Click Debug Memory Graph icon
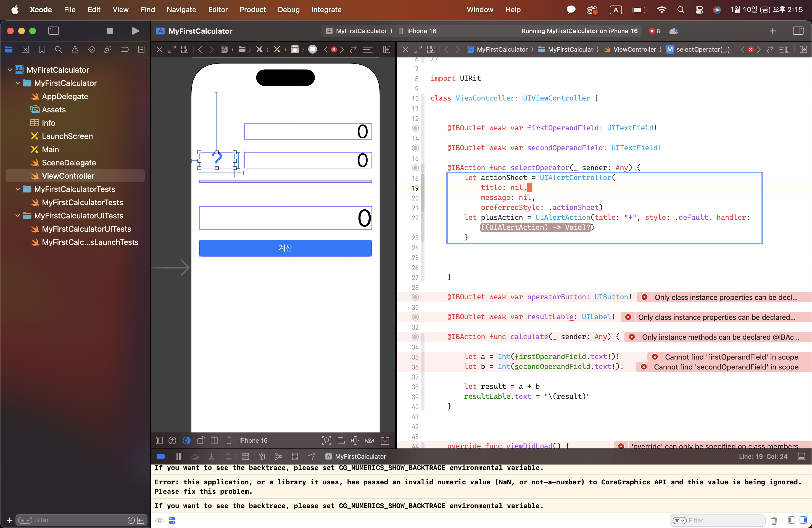812x528 pixels. tap(278, 456)
